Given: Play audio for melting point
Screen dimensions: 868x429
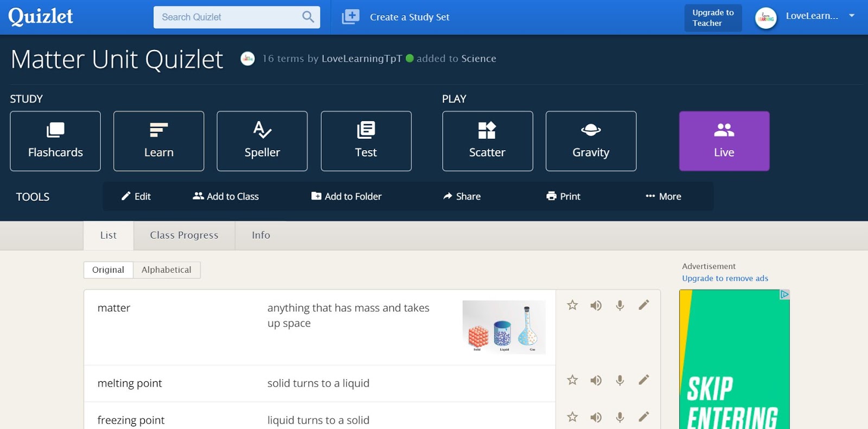Looking at the screenshot, I should 596,380.
